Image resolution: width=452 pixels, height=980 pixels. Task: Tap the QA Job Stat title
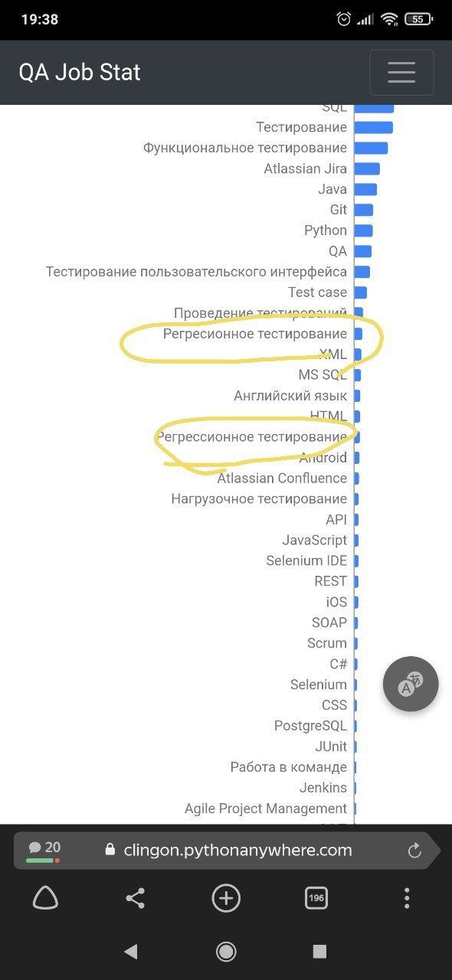click(80, 72)
